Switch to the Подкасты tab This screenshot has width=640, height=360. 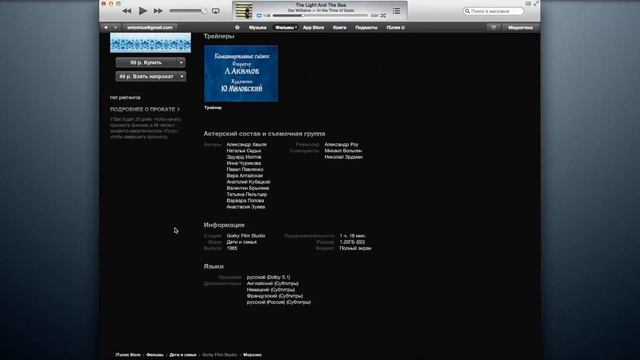(x=366, y=27)
